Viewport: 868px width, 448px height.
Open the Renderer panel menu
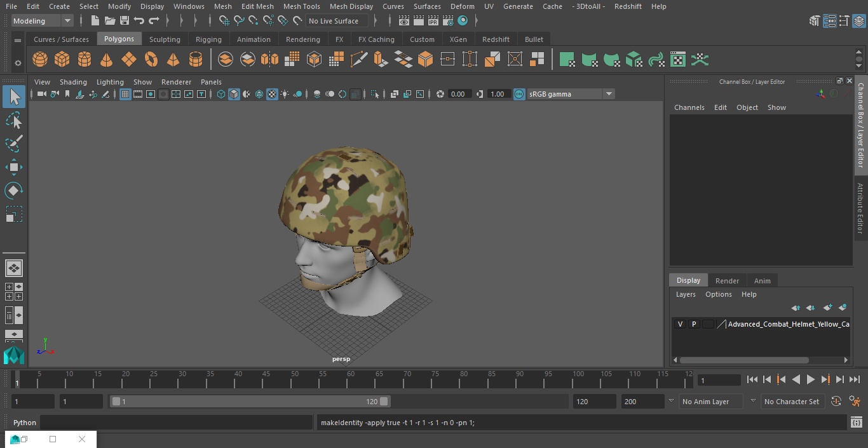click(x=176, y=82)
